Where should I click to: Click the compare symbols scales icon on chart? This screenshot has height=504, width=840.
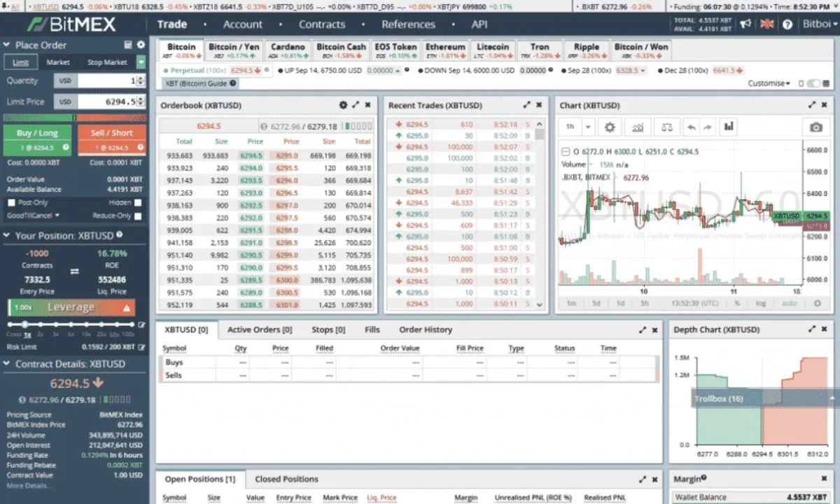click(667, 127)
